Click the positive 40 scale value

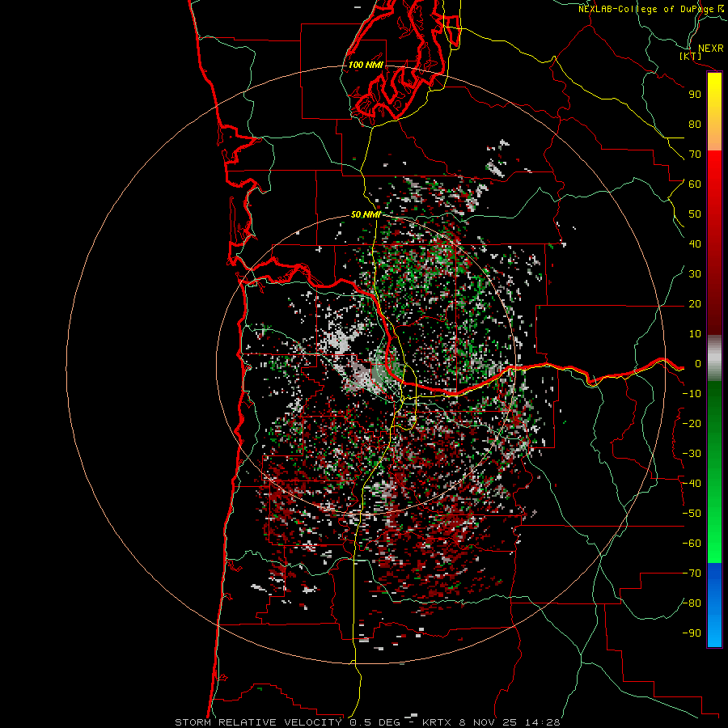pyautogui.click(x=695, y=244)
